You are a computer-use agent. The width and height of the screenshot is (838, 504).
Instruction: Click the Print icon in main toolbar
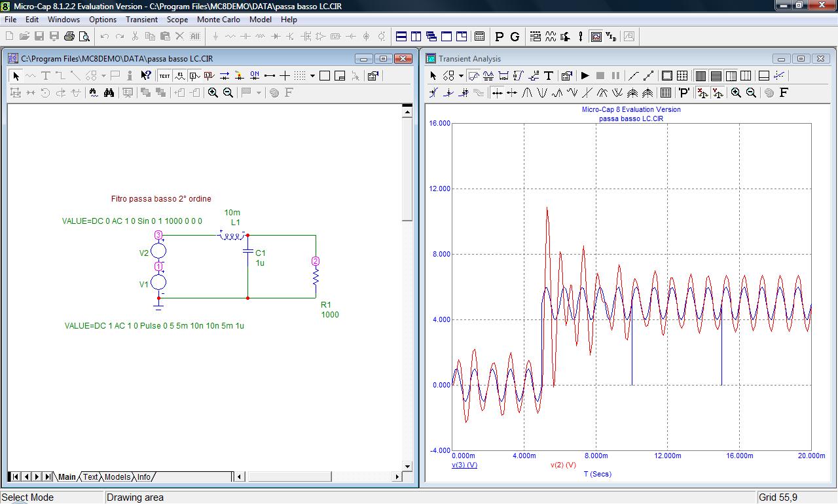click(69, 37)
